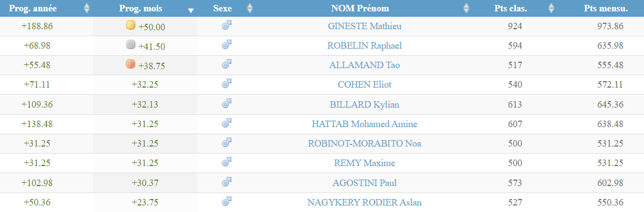Click the Pts mensu. column header
This screenshot has height=212, width=644.
coord(606,8)
